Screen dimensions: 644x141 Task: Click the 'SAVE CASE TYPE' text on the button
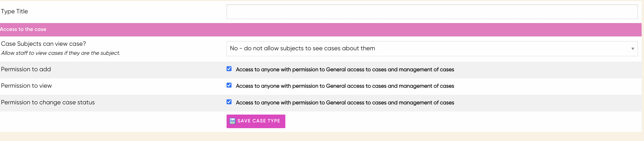259,121
